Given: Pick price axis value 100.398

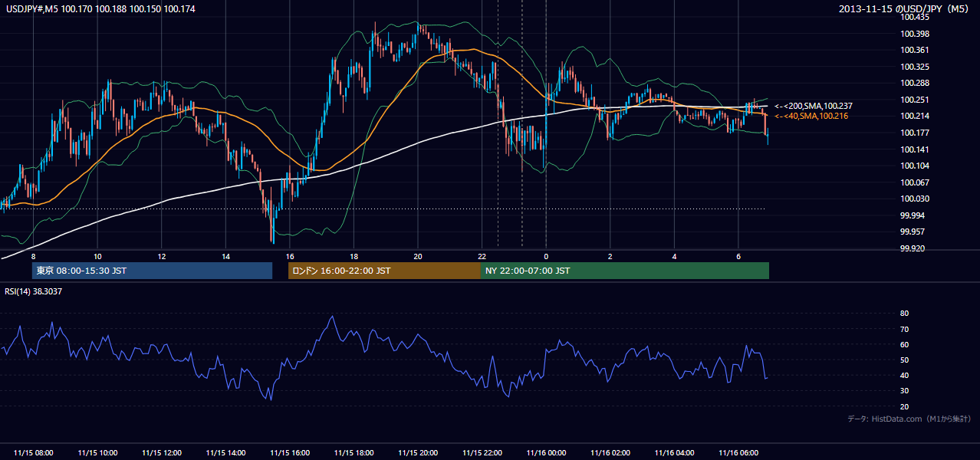Looking at the screenshot, I should pos(916,34).
